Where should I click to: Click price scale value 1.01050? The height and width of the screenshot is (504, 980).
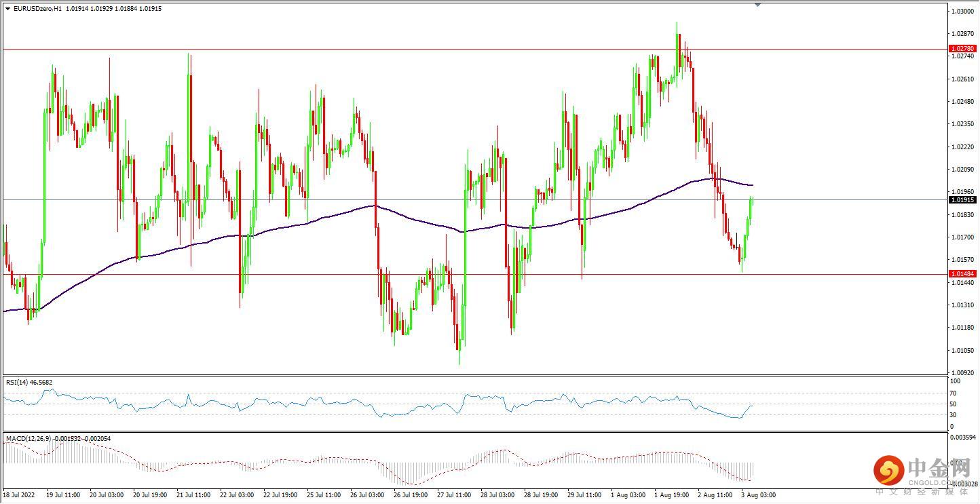point(963,350)
